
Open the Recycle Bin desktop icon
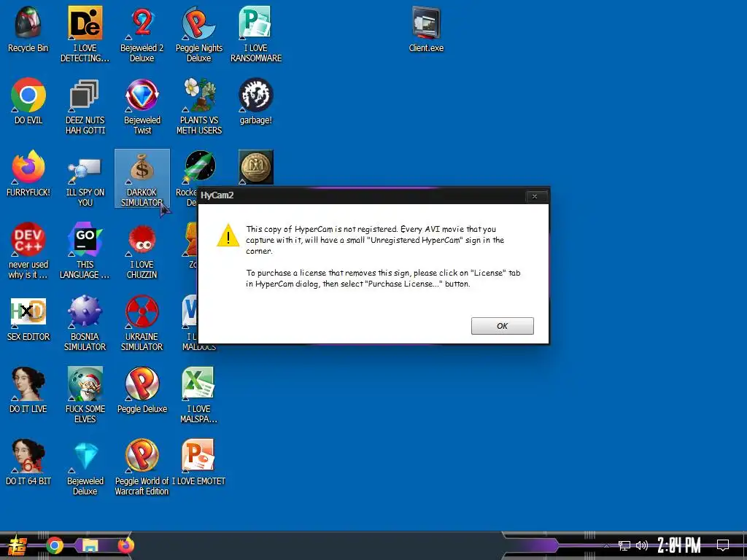coord(28,28)
